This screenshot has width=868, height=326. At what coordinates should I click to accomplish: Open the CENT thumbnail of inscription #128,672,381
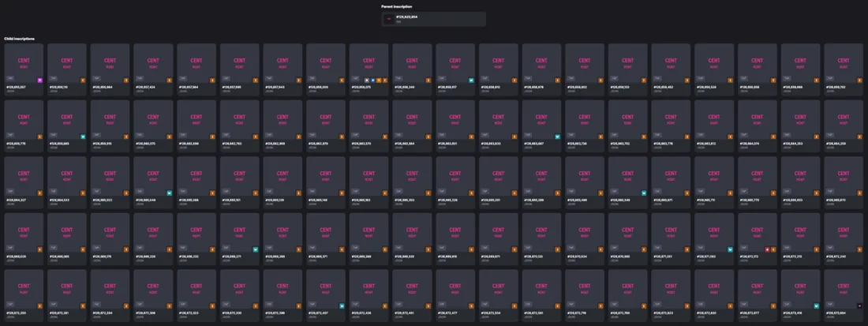click(x=67, y=290)
